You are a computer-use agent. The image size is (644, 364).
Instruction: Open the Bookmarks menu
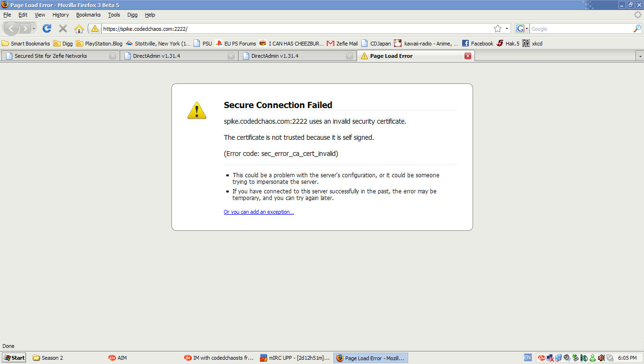88,15
